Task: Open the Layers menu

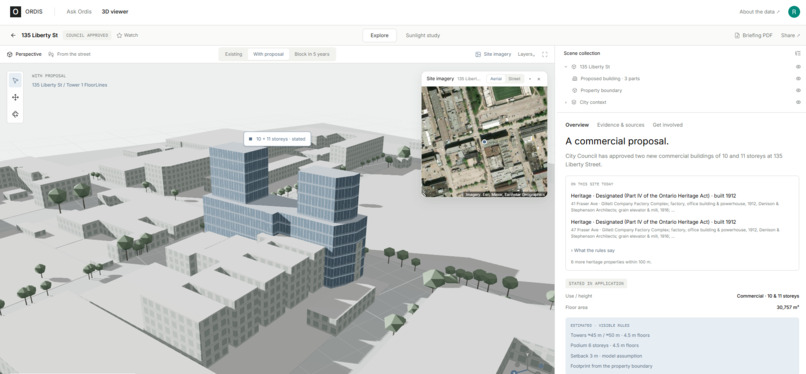Action: pos(526,54)
